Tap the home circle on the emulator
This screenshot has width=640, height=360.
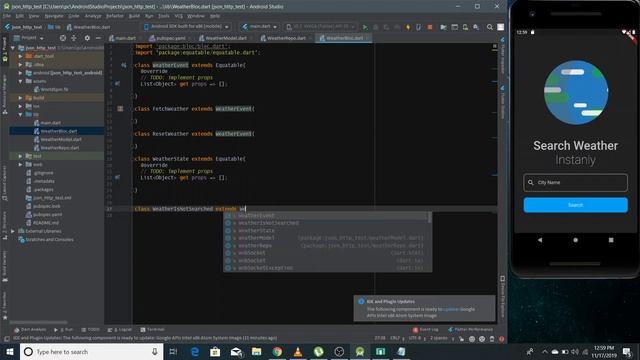[x=576, y=240]
